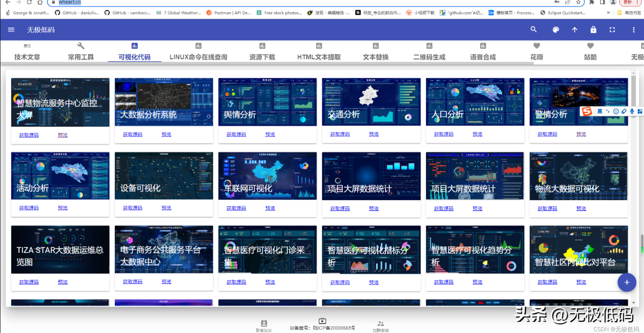Toggle fullscreen mode icon
The height and width of the screenshot is (333, 644).
612,30
